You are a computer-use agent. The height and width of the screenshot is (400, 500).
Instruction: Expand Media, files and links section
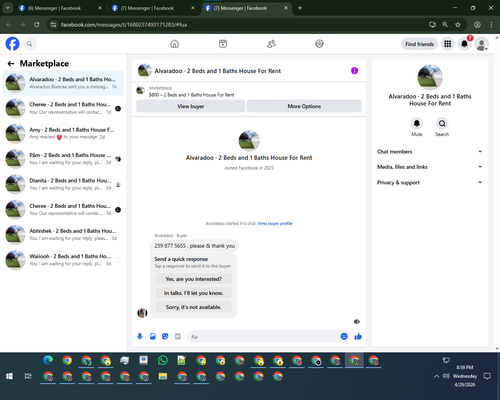click(x=429, y=167)
